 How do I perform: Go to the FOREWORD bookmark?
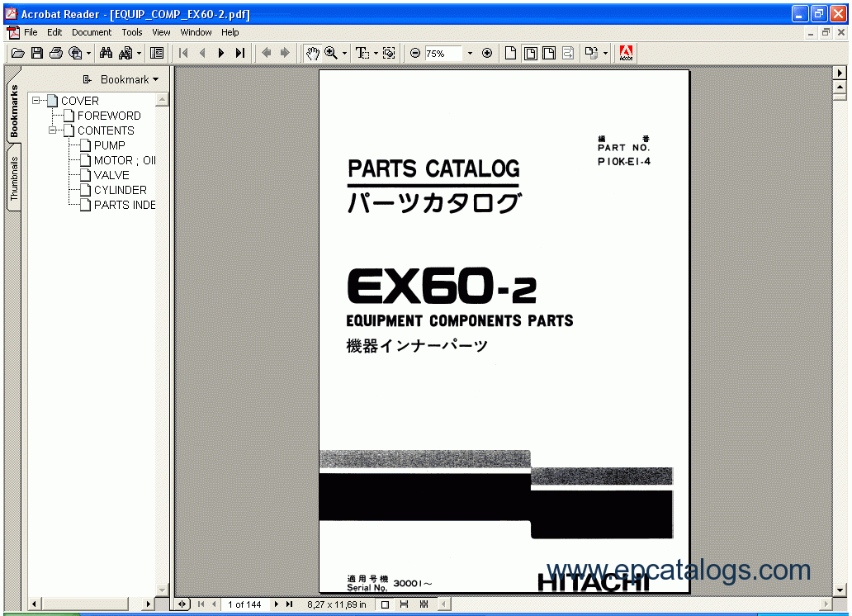click(109, 116)
